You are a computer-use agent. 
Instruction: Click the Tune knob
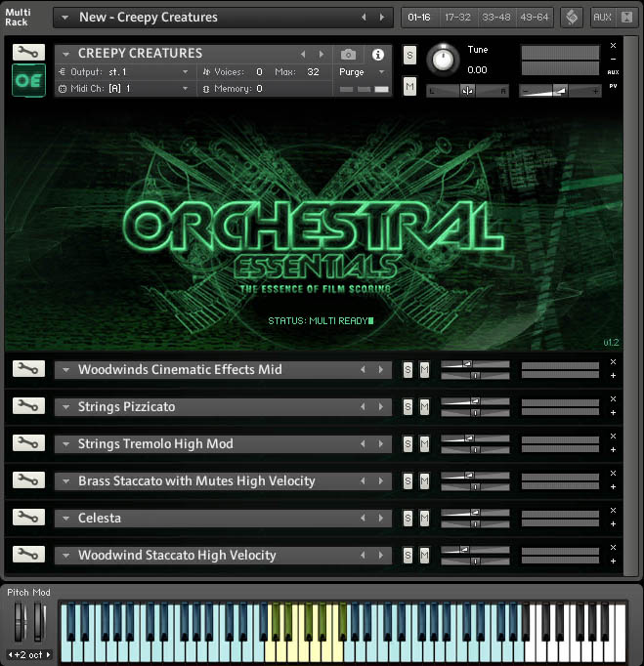pyautogui.click(x=443, y=60)
